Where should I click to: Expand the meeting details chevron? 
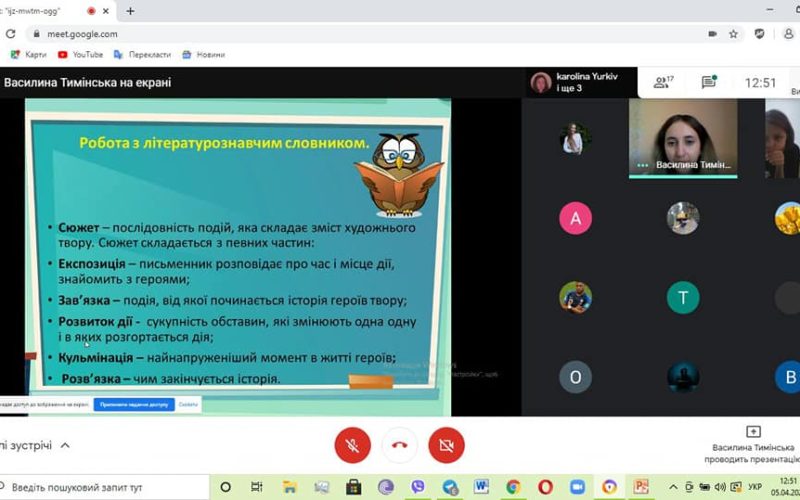pos(65,445)
